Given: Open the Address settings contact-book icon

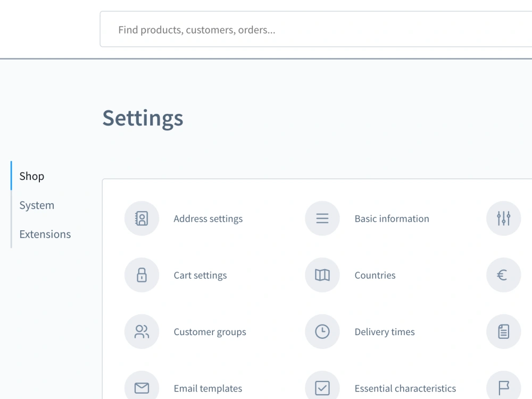Looking at the screenshot, I should click(142, 219).
